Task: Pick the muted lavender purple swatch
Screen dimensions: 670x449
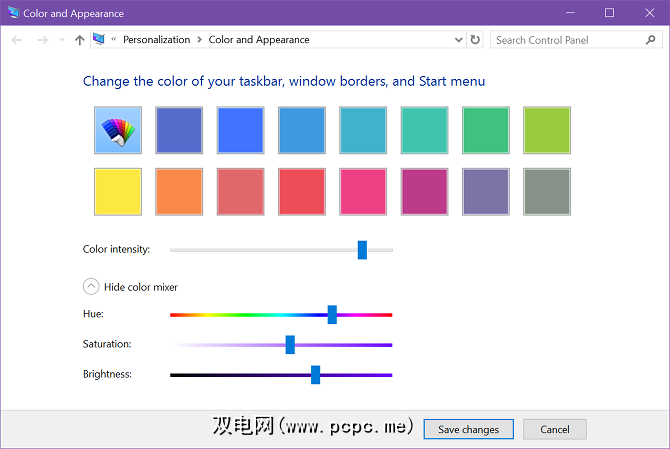Action: (485, 191)
